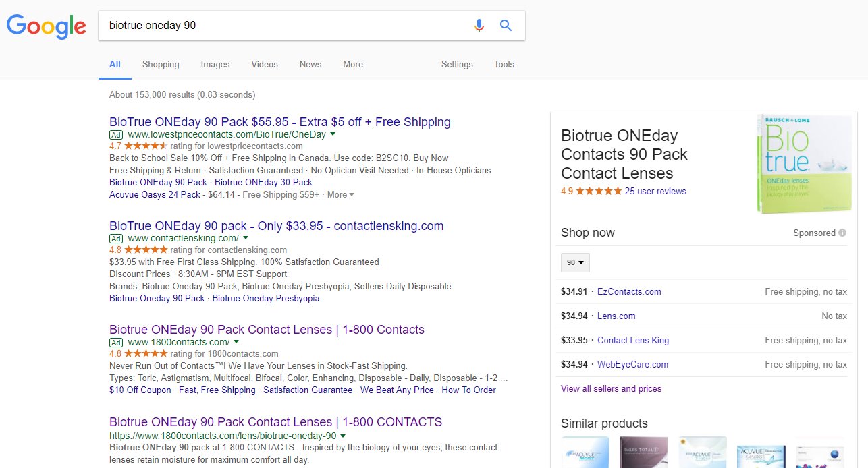Open 1-800 Contacts ad title link
The width and height of the screenshot is (868, 468).
(x=267, y=330)
